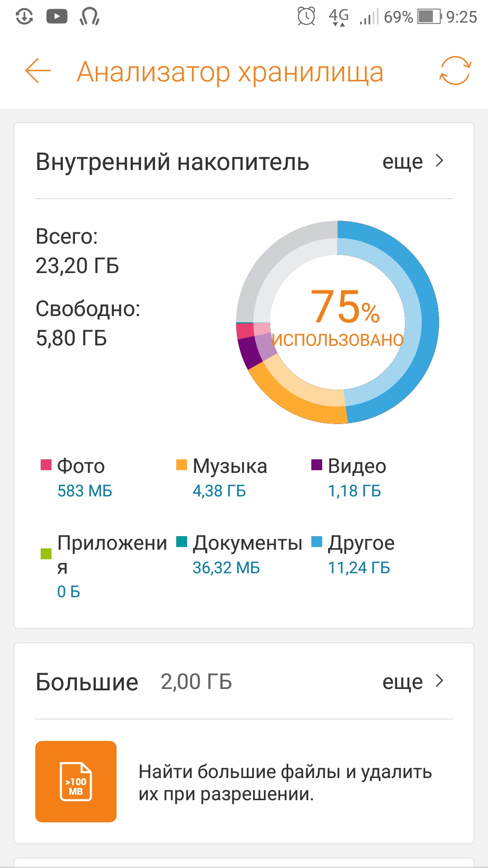Select the Видео 1,18 ГБ category
Screen dimensions: 488x868
click(349, 477)
